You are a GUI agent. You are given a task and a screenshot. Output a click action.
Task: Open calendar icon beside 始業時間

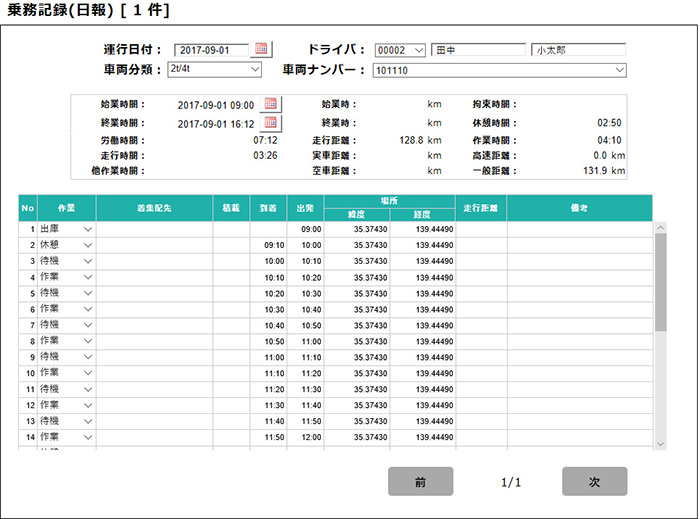(x=270, y=104)
